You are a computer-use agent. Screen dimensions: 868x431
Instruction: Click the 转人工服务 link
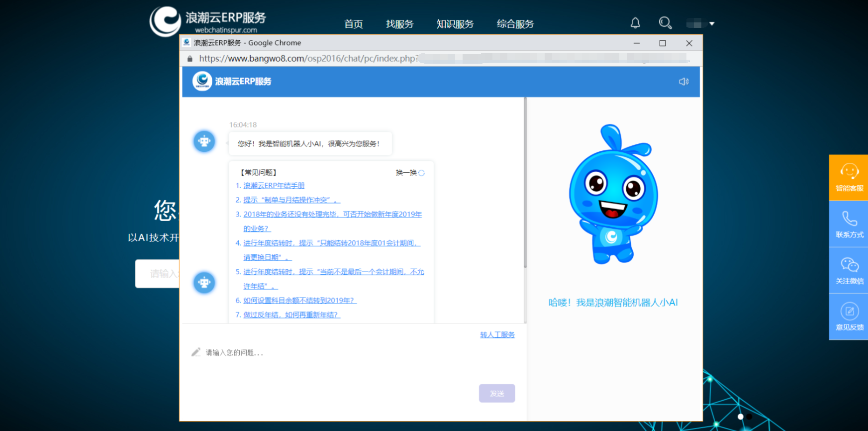pyautogui.click(x=497, y=335)
